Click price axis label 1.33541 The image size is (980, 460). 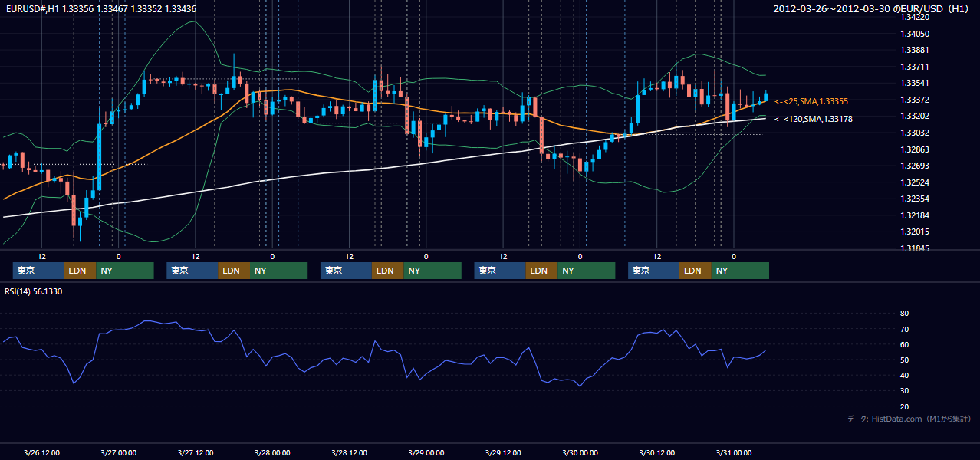pyautogui.click(x=915, y=83)
